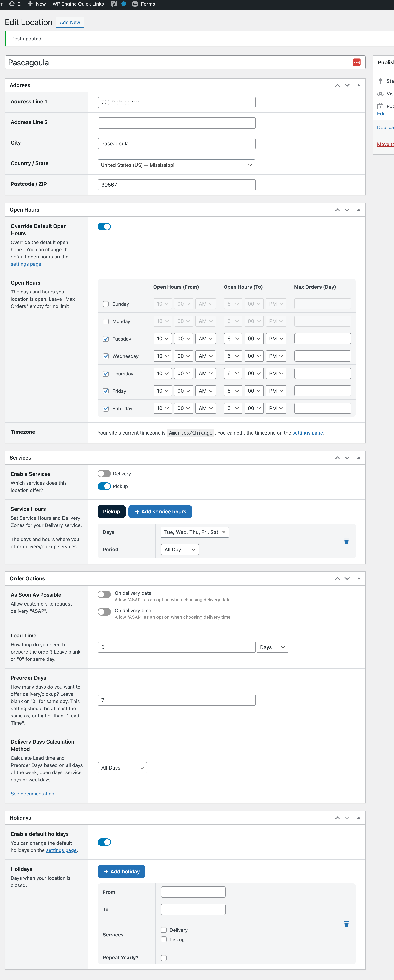Uncheck Tuesday open hours
Image resolution: width=394 pixels, height=980 pixels.
[106, 339]
